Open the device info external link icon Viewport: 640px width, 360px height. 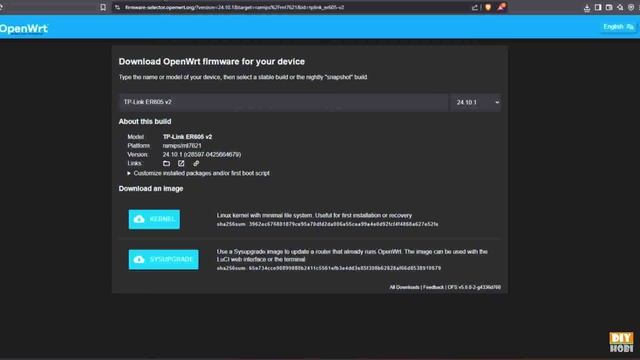click(x=181, y=163)
